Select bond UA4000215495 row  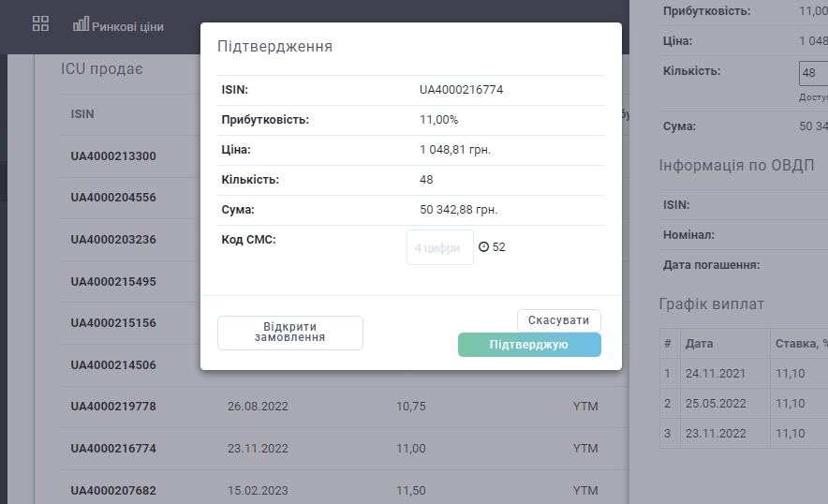(113, 282)
